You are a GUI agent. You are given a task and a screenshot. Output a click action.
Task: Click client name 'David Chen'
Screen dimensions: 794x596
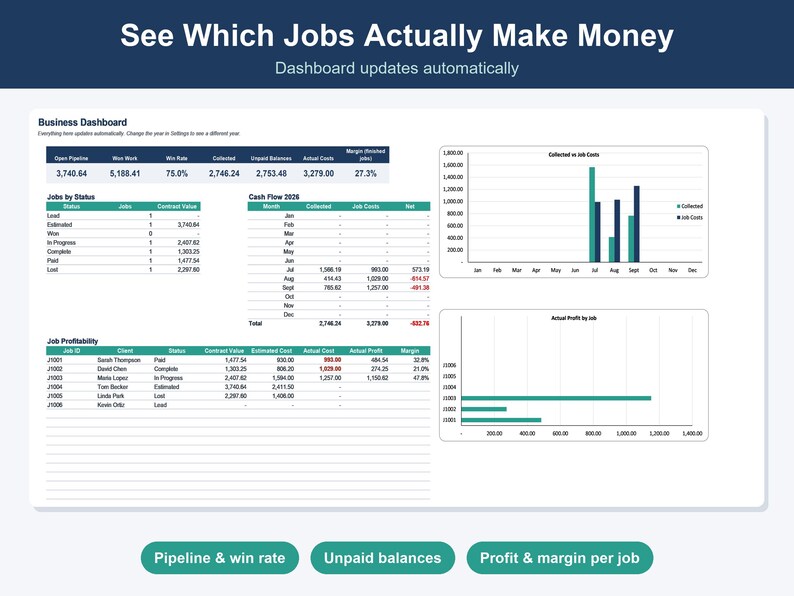coord(112,369)
